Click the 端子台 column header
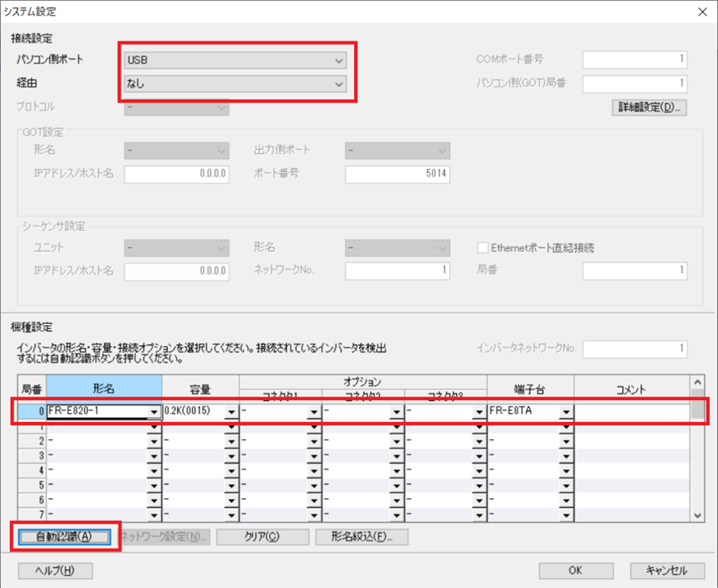The image size is (718, 588). [x=530, y=389]
